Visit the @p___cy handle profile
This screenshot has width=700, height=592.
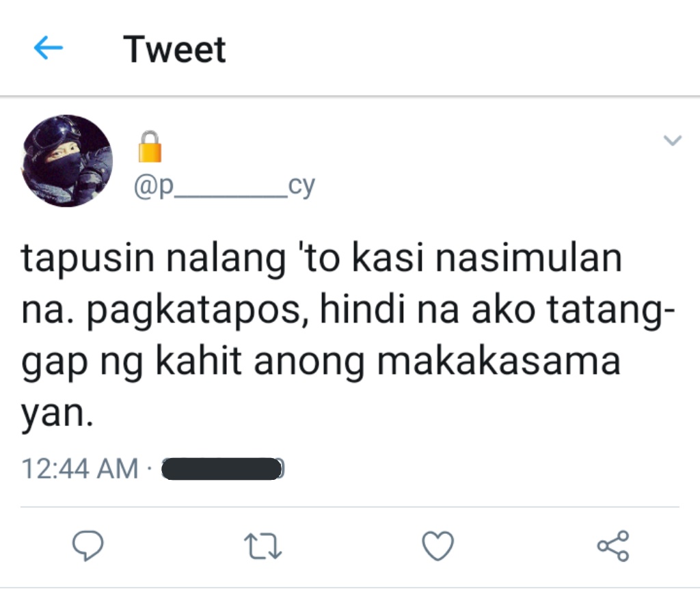[x=224, y=186]
